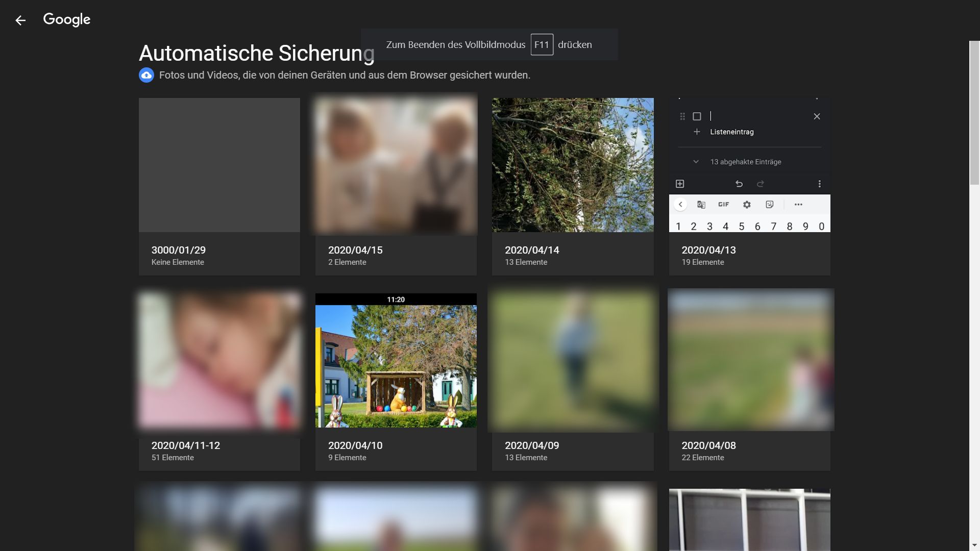Click the vertical scrollbar handle
980x551 pixels.
pos(974,112)
